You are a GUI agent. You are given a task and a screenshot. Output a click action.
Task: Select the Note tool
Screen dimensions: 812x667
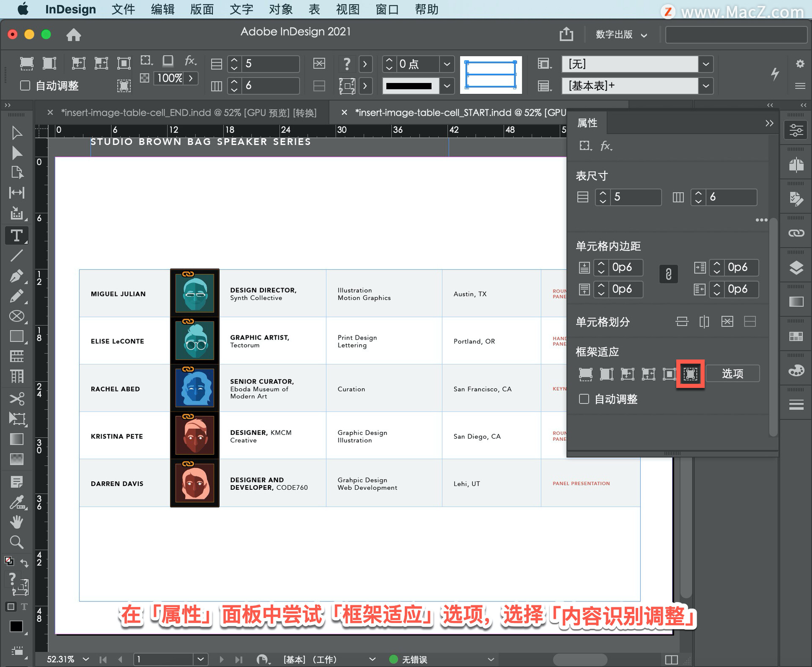point(16,481)
